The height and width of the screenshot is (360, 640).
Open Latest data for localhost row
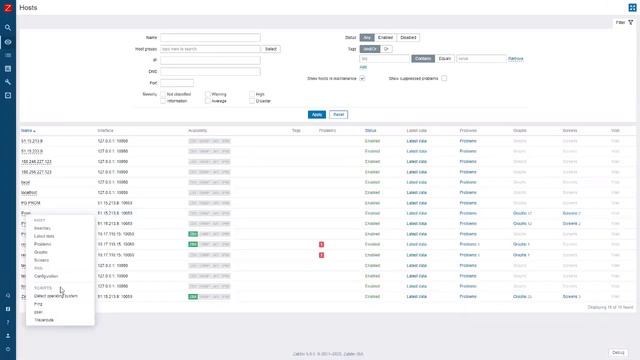coord(416,193)
